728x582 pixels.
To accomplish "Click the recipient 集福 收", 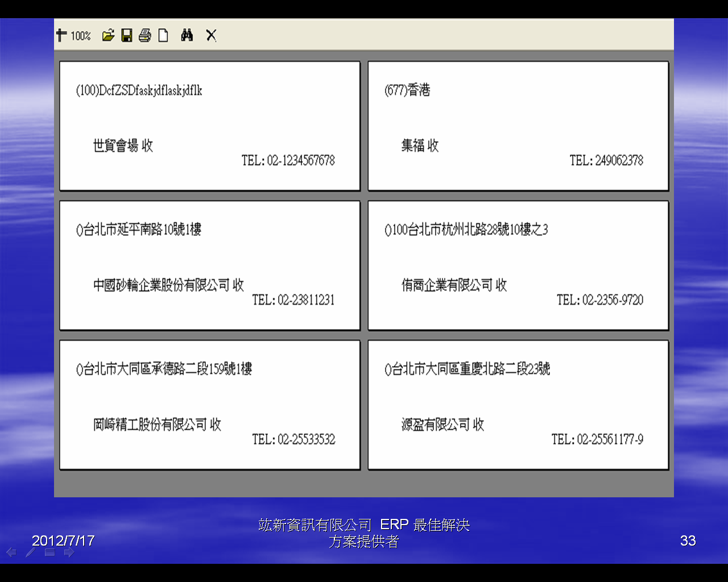I will coord(420,145).
